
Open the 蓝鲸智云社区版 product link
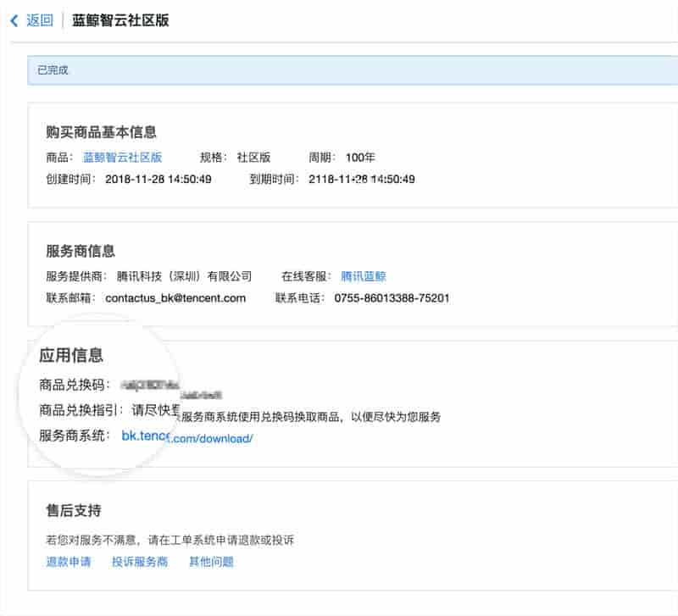(x=122, y=157)
